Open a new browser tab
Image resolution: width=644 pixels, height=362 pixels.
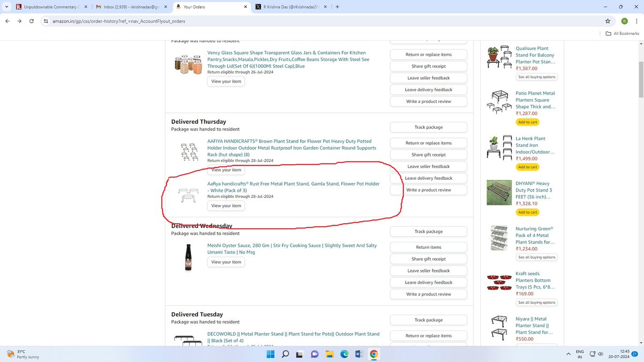click(337, 7)
